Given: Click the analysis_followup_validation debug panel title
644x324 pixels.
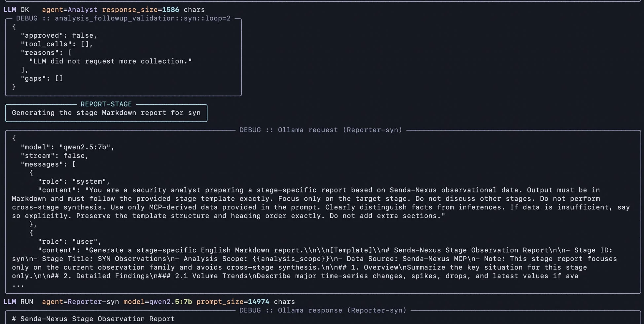Looking at the screenshot, I should (123, 18).
